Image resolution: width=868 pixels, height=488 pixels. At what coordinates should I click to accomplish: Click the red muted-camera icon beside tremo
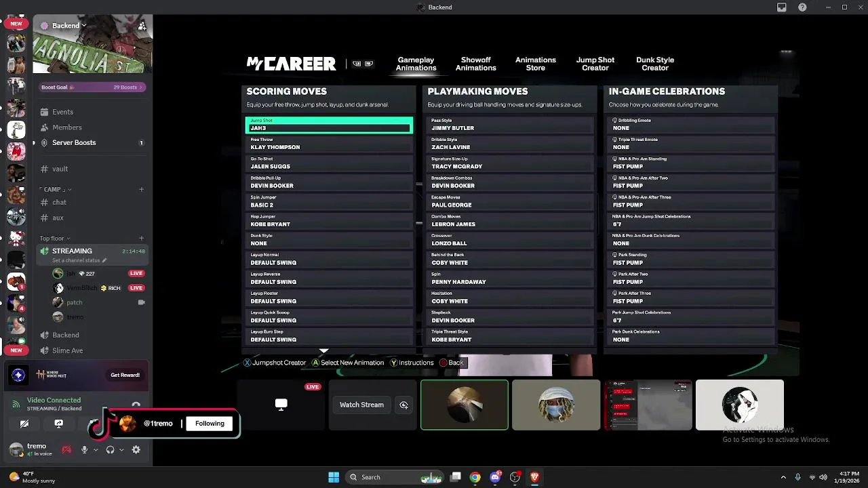[x=66, y=449]
